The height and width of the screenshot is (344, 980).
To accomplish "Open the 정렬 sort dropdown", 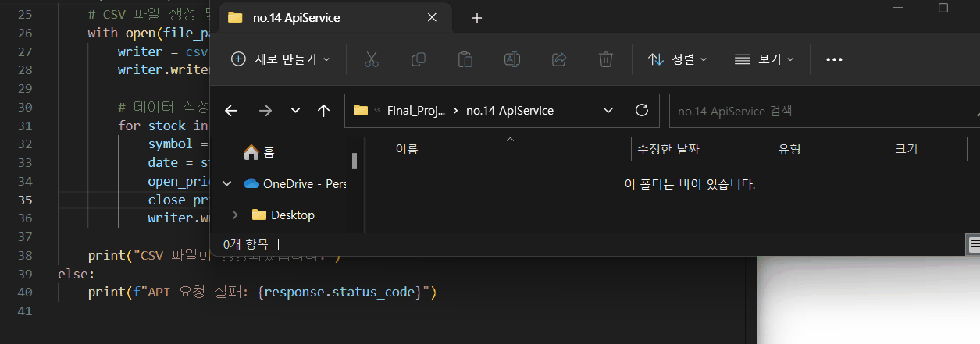I will coord(677,59).
